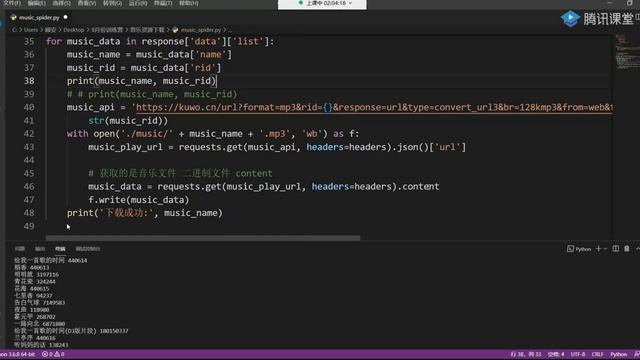Viewport: 640px width, 360px height.
Task: Click the kill terminal trash icon
Action: pyautogui.click(x=627, y=249)
